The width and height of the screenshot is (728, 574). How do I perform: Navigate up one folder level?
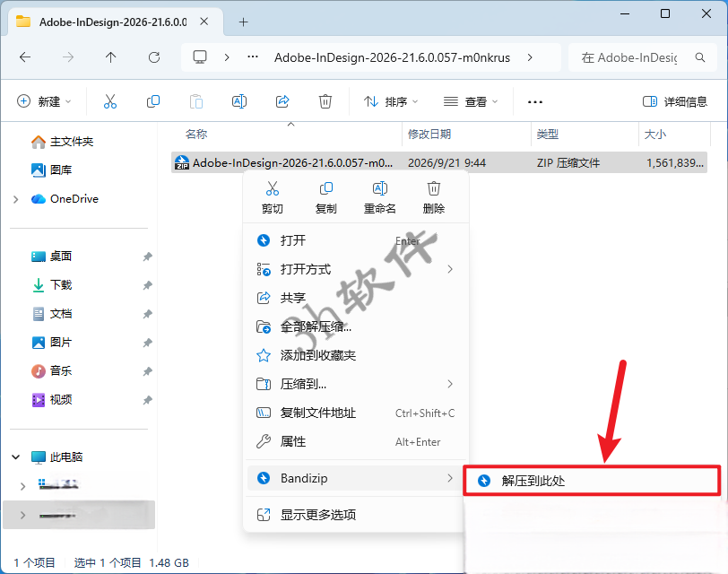pyautogui.click(x=110, y=57)
